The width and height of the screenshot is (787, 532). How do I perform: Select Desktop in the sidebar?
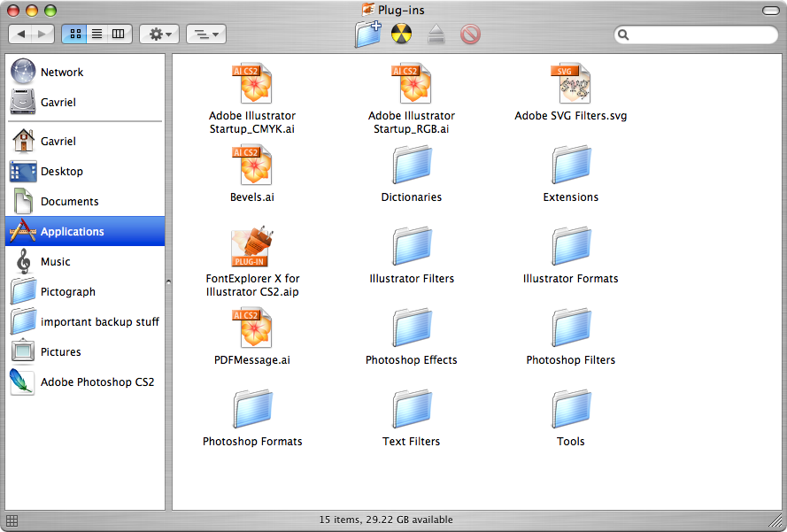click(x=85, y=171)
